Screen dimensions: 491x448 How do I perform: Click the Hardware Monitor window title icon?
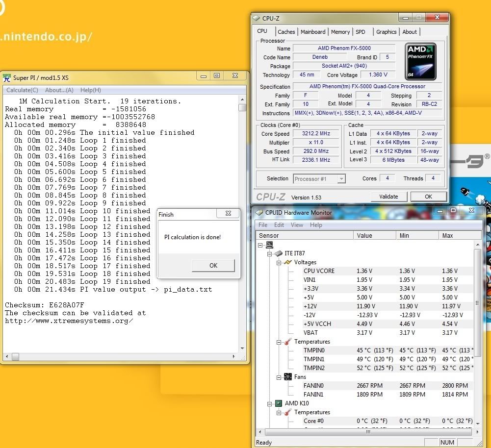pyautogui.click(x=259, y=212)
